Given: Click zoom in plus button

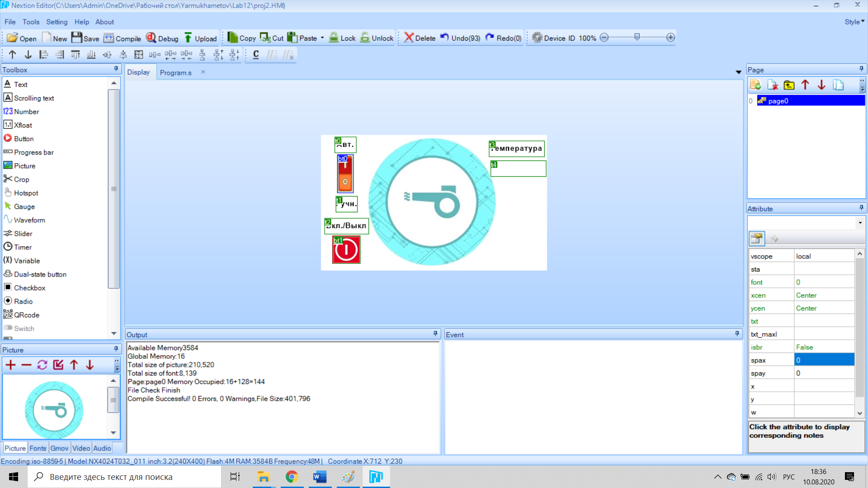Looking at the screenshot, I should pos(671,38).
